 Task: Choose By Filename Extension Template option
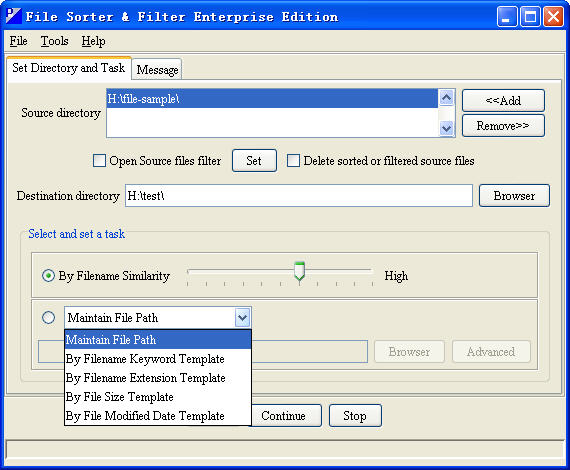click(158, 378)
